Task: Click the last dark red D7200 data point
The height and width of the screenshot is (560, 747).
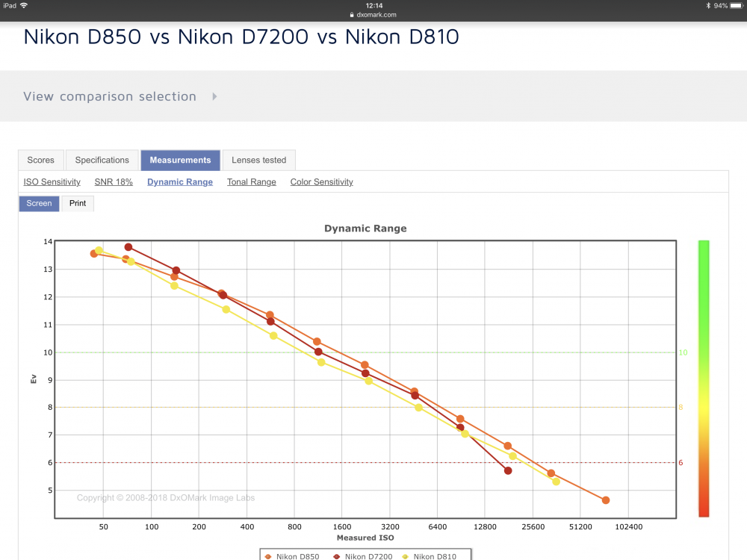Action: pos(508,470)
